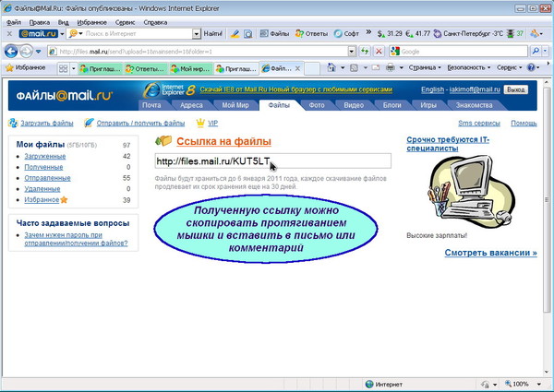Click the magnifier search button beside Google box

click(536, 52)
